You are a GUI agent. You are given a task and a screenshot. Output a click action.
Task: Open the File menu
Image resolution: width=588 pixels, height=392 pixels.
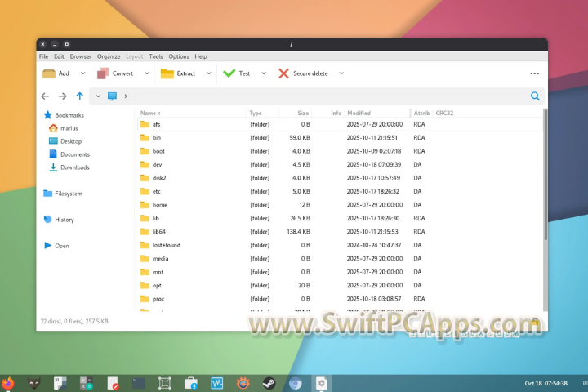click(44, 56)
